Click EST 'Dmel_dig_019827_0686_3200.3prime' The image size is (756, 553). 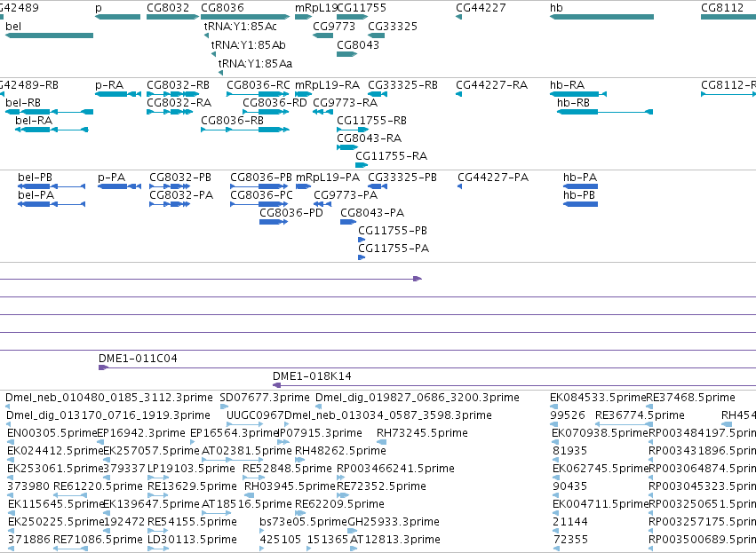pos(418,398)
